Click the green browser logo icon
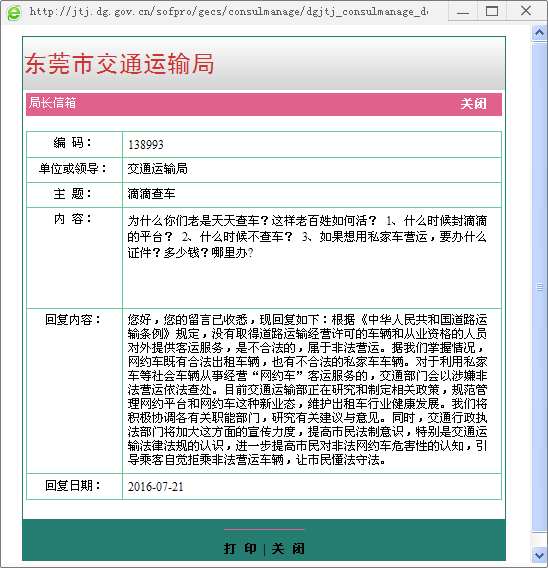 [x=14, y=13]
